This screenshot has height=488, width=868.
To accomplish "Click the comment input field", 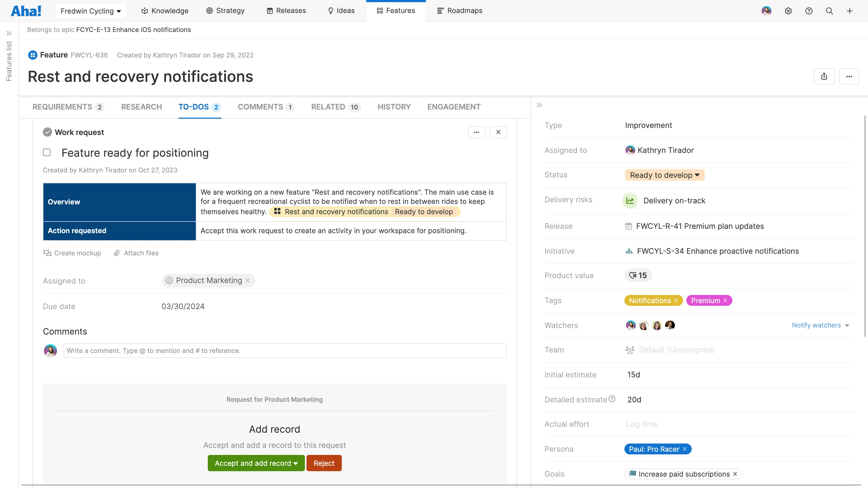I will pos(285,351).
